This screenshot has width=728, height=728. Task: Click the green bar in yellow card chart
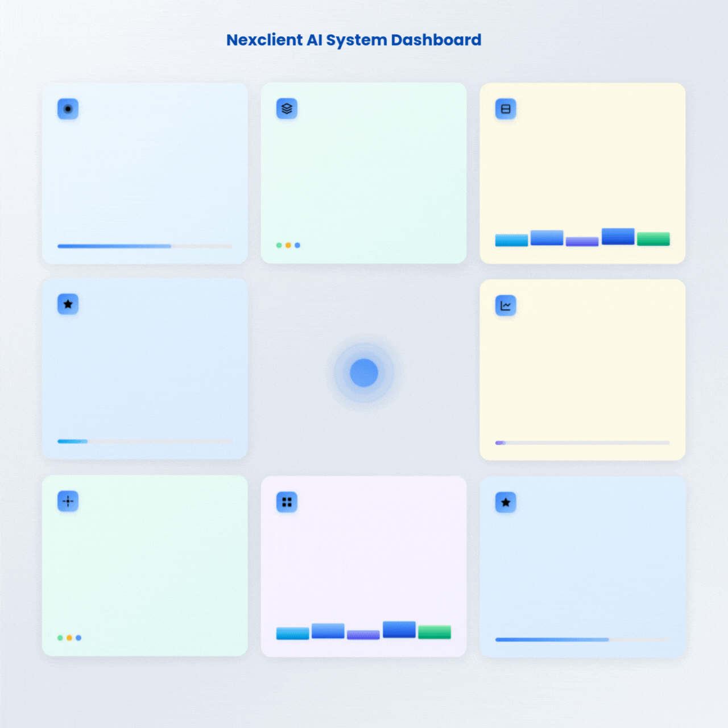(653, 239)
